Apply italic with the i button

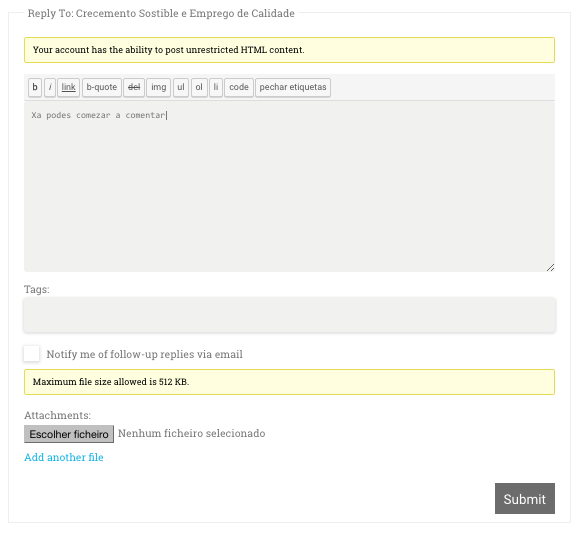(50, 88)
